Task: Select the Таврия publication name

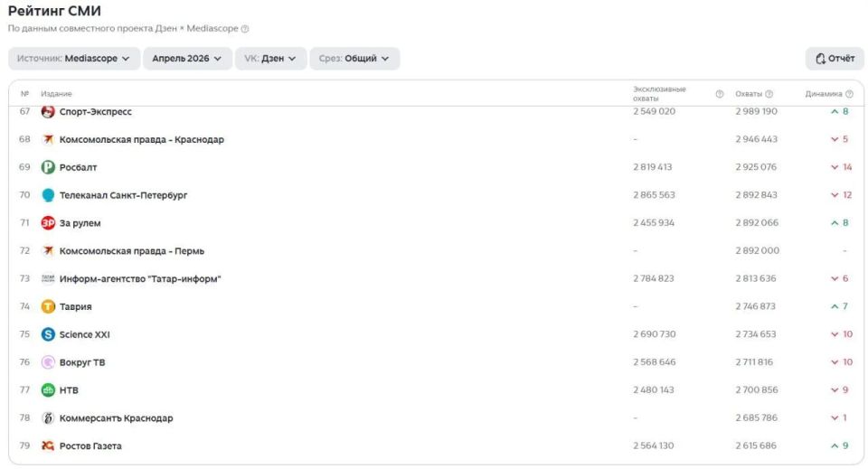Action: (x=76, y=306)
